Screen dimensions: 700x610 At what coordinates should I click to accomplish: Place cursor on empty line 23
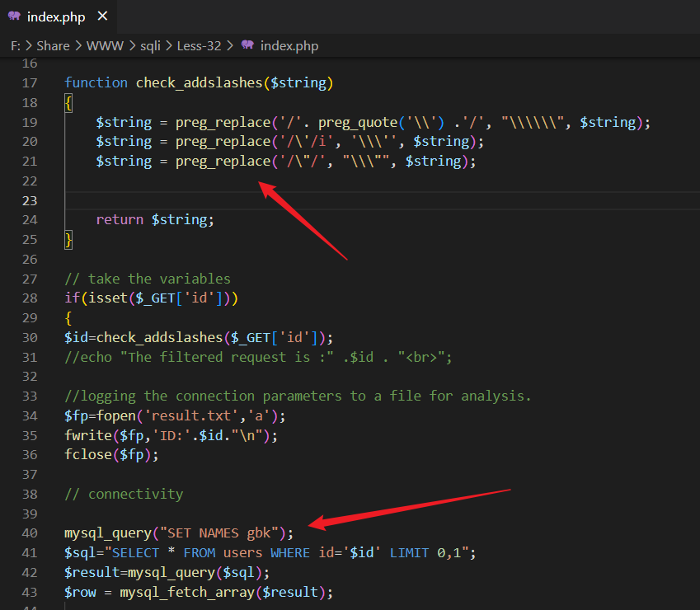(x=330, y=200)
